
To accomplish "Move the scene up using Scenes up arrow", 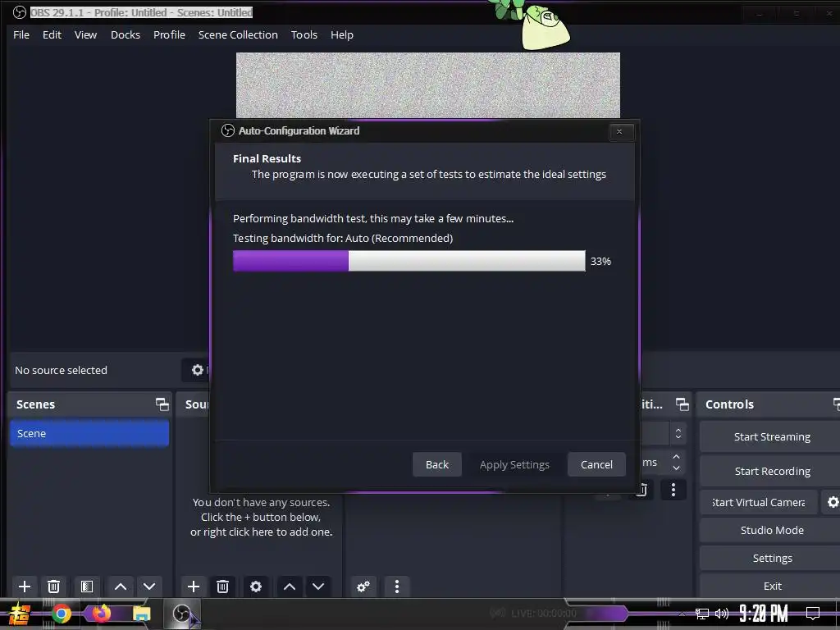I will 121,587.
